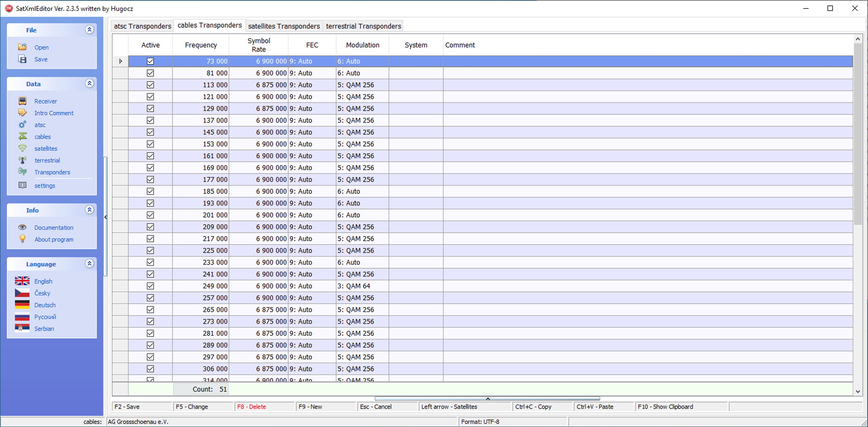Collapse the Language panel chevron

pos(89,264)
